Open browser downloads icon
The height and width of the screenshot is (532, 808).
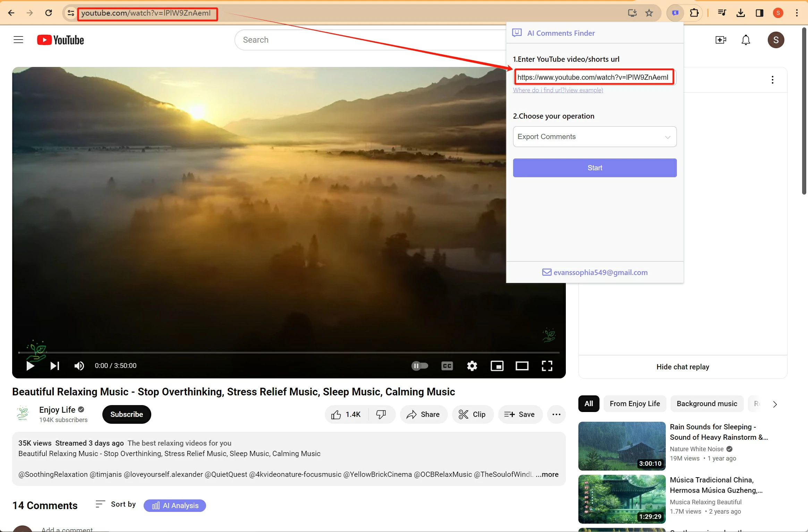click(x=741, y=13)
